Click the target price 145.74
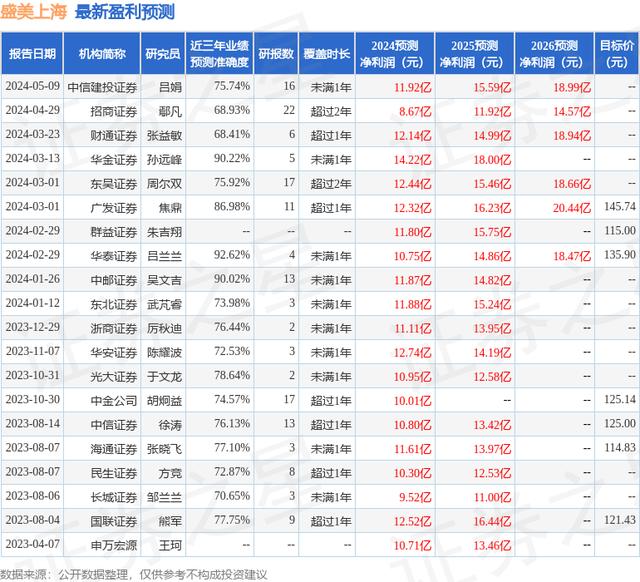The height and width of the screenshot is (582, 640). pos(620,207)
